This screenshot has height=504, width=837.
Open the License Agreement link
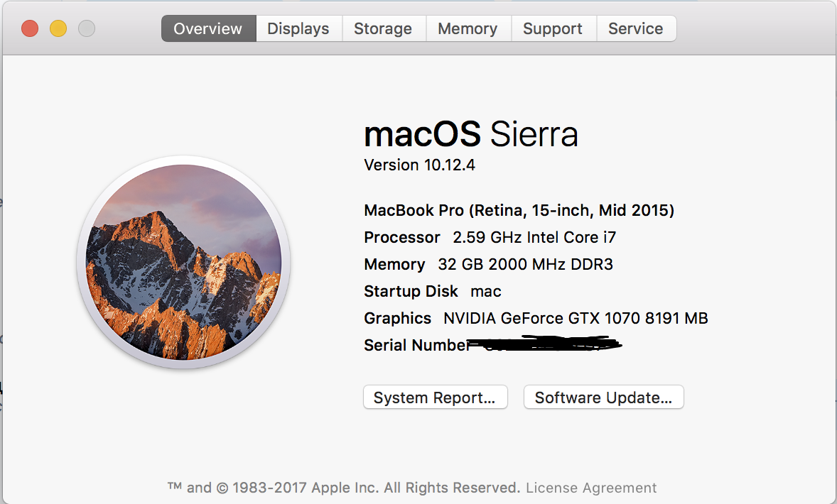591,488
